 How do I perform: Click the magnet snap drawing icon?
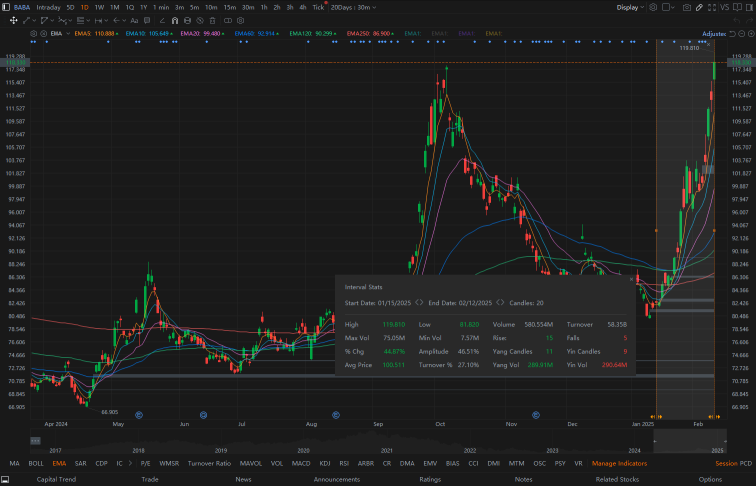coord(176,19)
